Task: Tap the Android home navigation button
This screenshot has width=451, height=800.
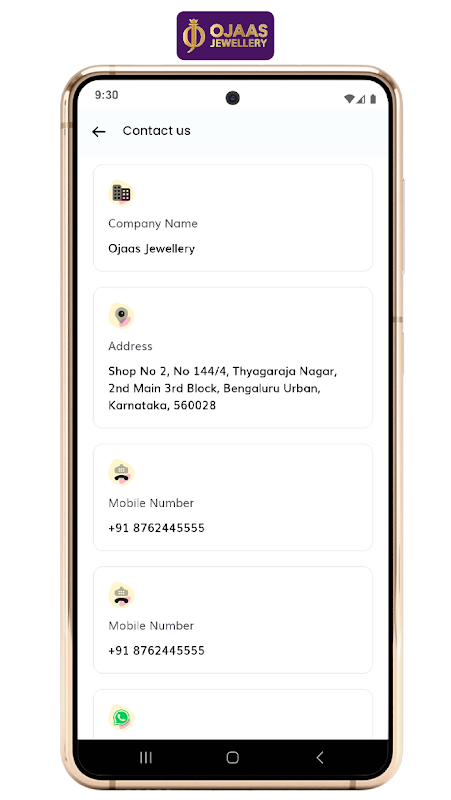Action: 233,757
